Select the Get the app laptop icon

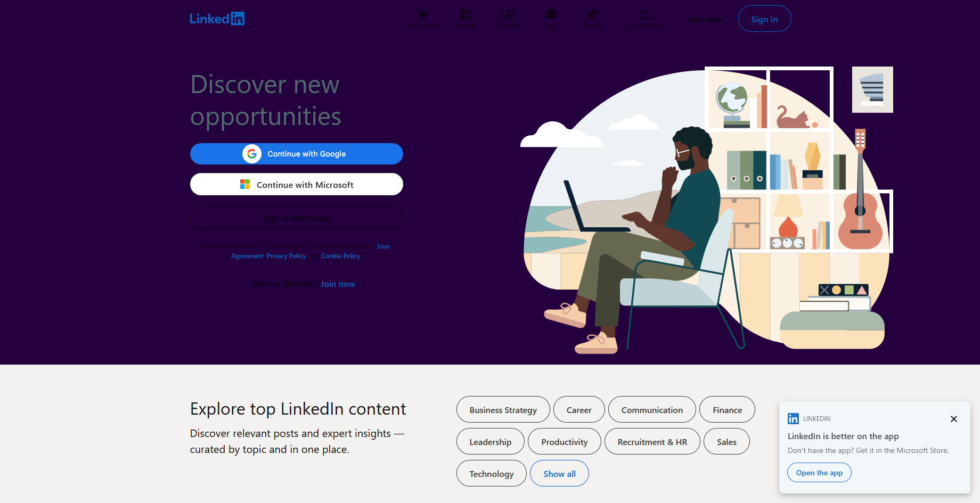click(644, 15)
